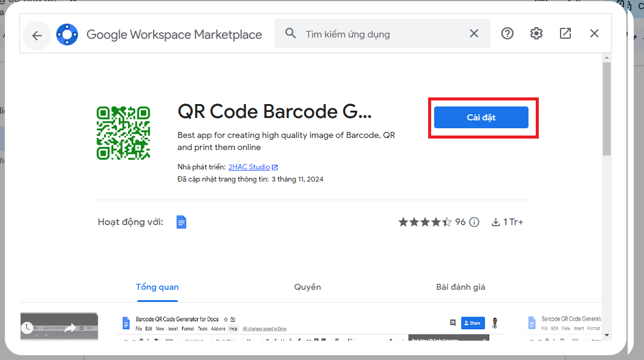644x360 pixels.
Task: Click the green QR code app icon
Action: click(123, 133)
